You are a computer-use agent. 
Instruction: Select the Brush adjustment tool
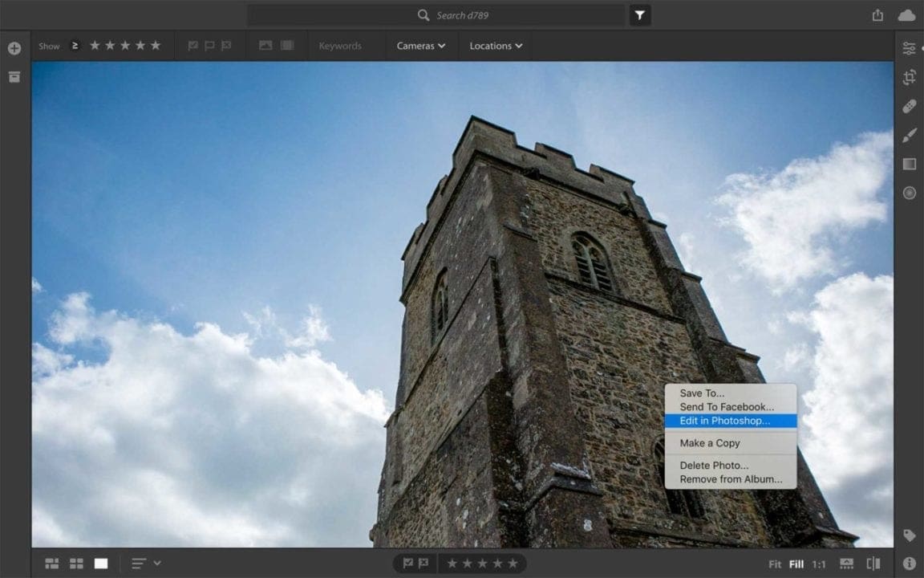coord(910,135)
